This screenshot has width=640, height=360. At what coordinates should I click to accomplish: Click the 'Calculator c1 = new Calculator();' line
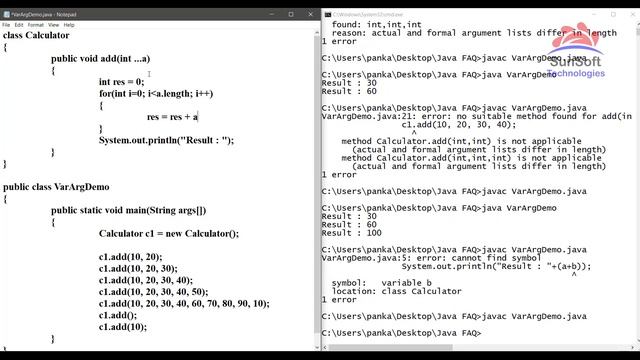pyautogui.click(x=169, y=233)
